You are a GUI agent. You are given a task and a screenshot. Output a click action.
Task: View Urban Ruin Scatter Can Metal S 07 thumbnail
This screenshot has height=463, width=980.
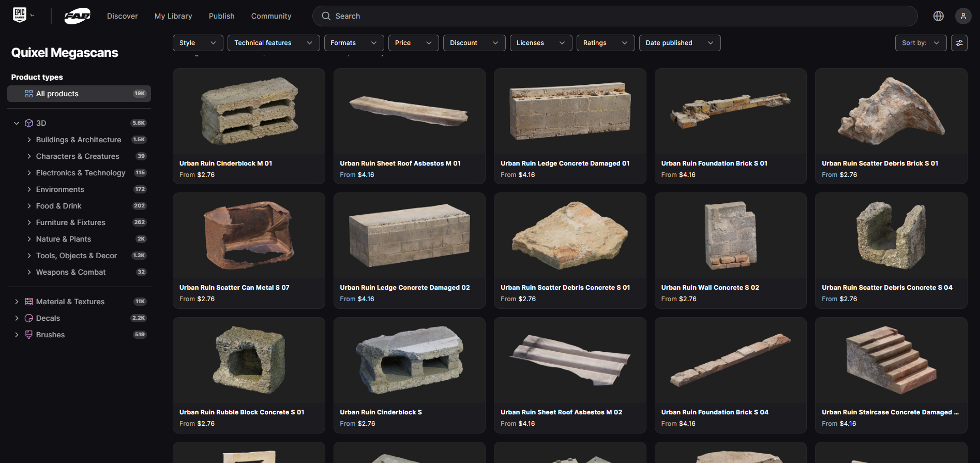pos(249,235)
